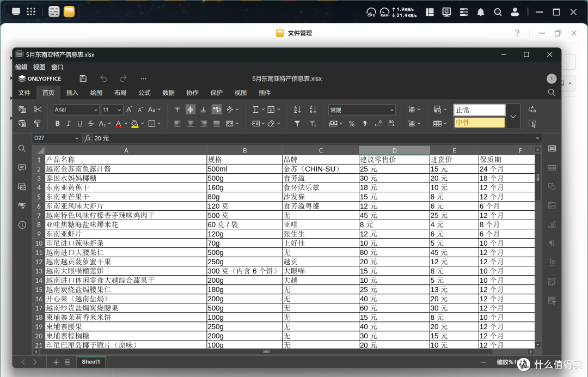Apply the 正常 cell style

point(479,110)
